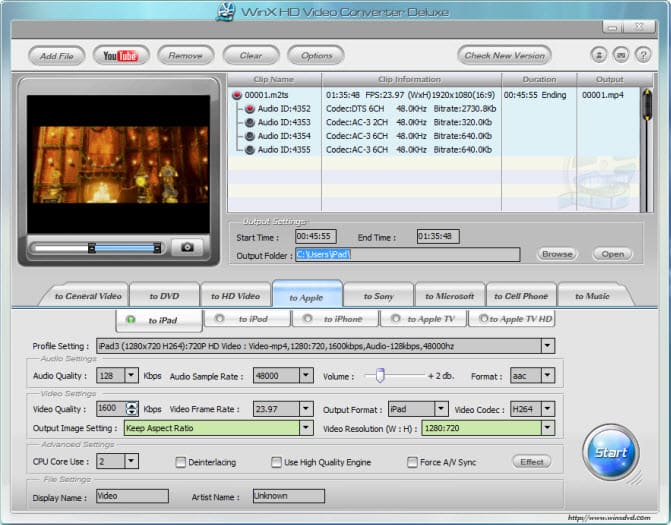Click the Volume slider handle

[380, 375]
